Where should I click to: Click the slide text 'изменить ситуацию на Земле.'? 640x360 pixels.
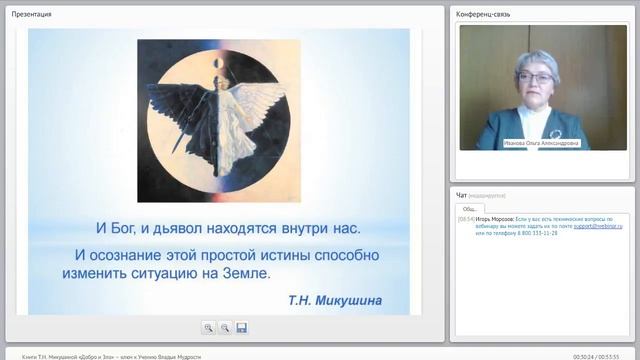coord(167,273)
